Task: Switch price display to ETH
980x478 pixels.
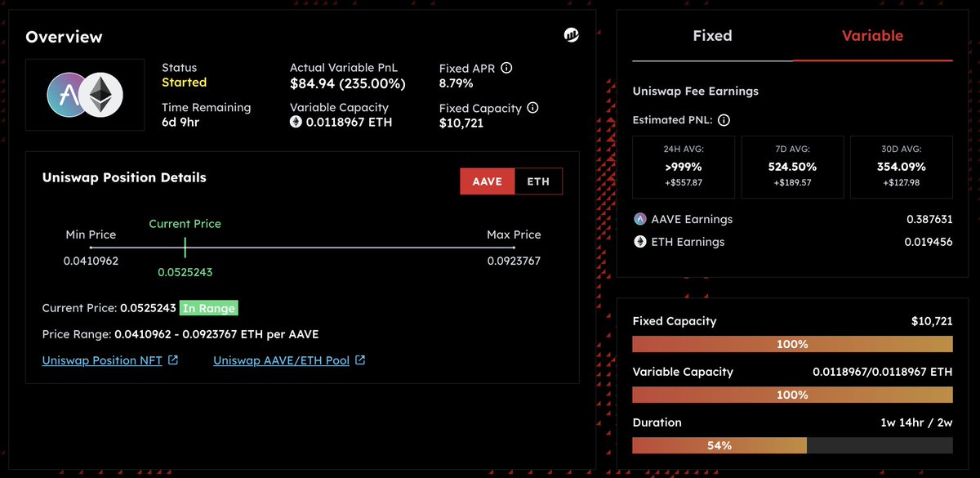Action: pos(538,181)
